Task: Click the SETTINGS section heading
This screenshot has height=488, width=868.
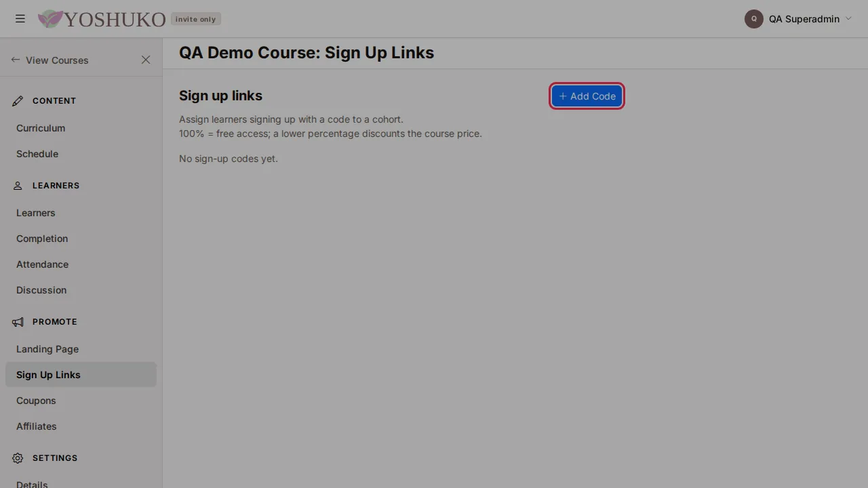Action: (x=55, y=458)
